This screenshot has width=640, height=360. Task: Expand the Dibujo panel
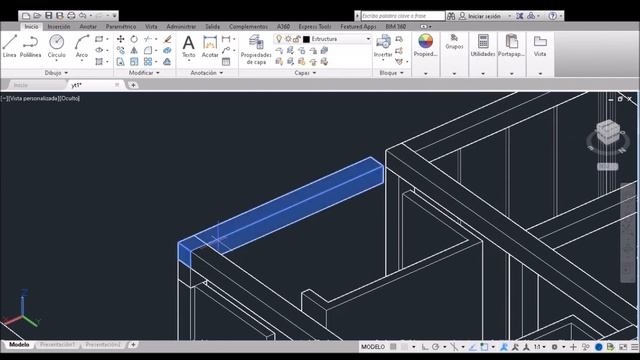coord(56,73)
